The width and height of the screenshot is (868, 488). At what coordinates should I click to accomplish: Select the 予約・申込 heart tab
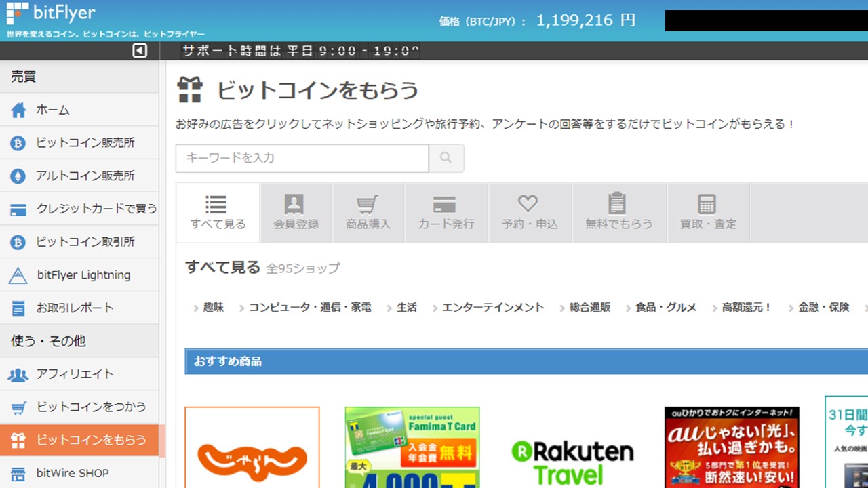point(528,212)
